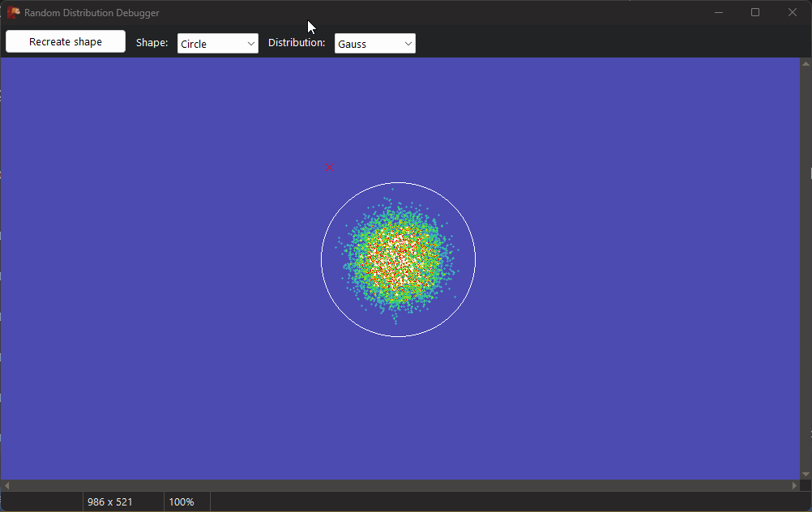Select Circle in the Shape combo box

[211, 43]
